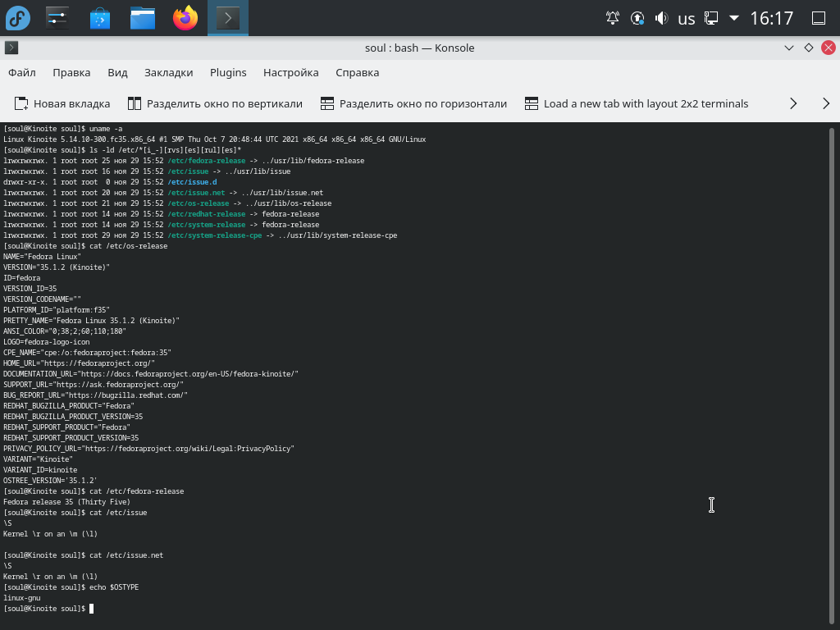Click Разделить окно по горизонтали
The width and height of the screenshot is (840, 630).
click(413, 103)
